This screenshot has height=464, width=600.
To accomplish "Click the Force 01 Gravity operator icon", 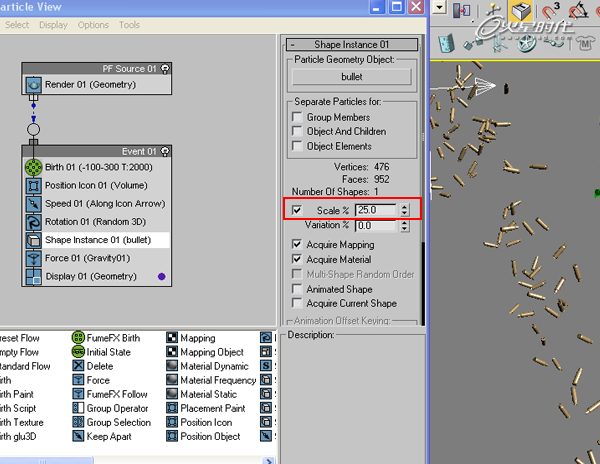I will 34,258.
